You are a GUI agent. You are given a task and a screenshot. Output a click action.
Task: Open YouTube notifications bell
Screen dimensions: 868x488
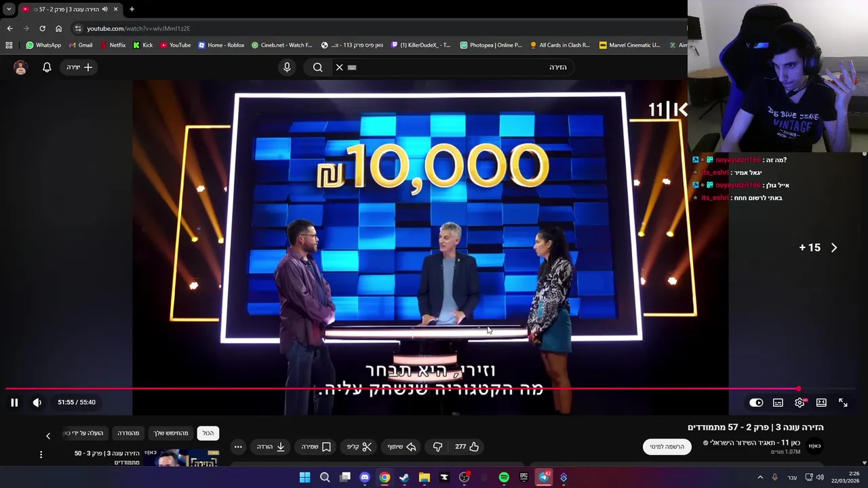pyautogui.click(x=47, y=67)
